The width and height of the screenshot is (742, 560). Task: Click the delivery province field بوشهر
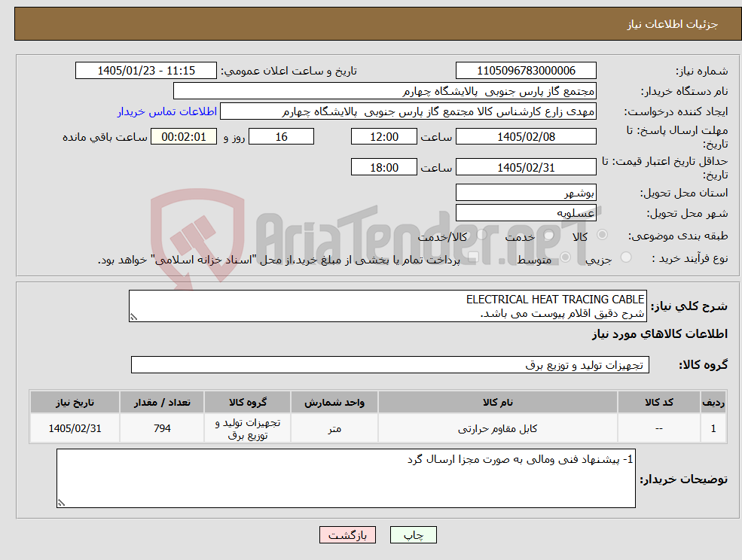point(526,193)
